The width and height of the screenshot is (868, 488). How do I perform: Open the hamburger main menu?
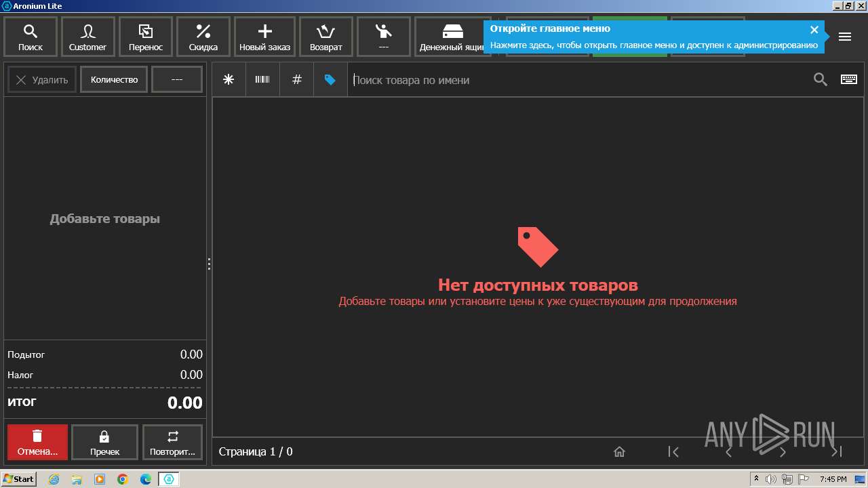click(845, 37)
